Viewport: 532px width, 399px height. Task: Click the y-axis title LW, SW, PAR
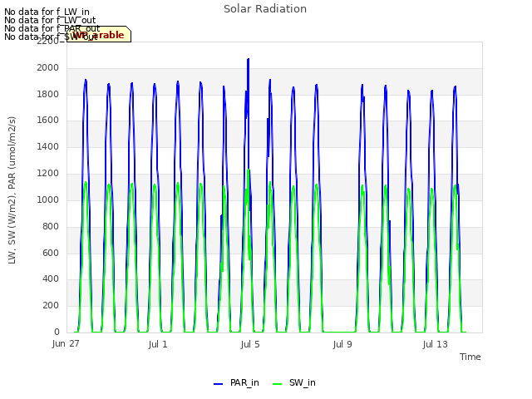[x=12, y=190]
